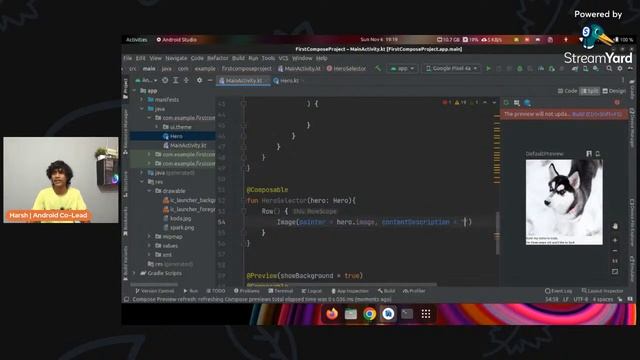Open Files manager from the dock
Screen dimensions: 640x360
(351, 313)
